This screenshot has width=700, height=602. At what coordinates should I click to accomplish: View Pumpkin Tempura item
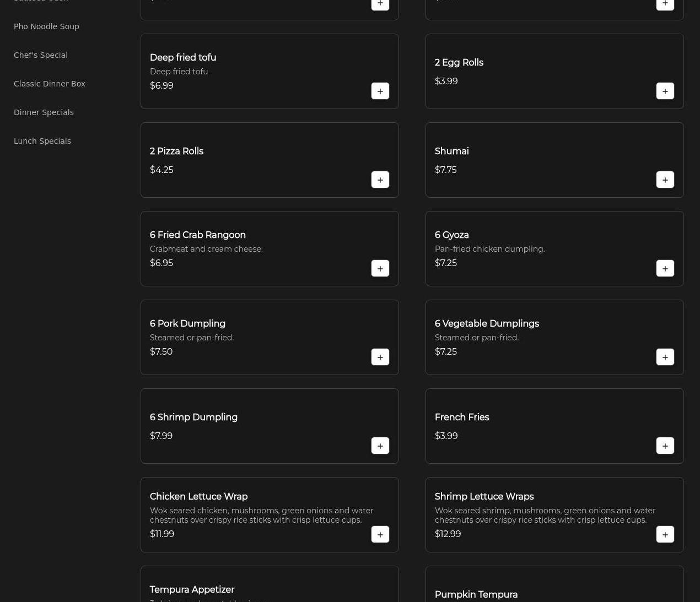pos(476,594)
